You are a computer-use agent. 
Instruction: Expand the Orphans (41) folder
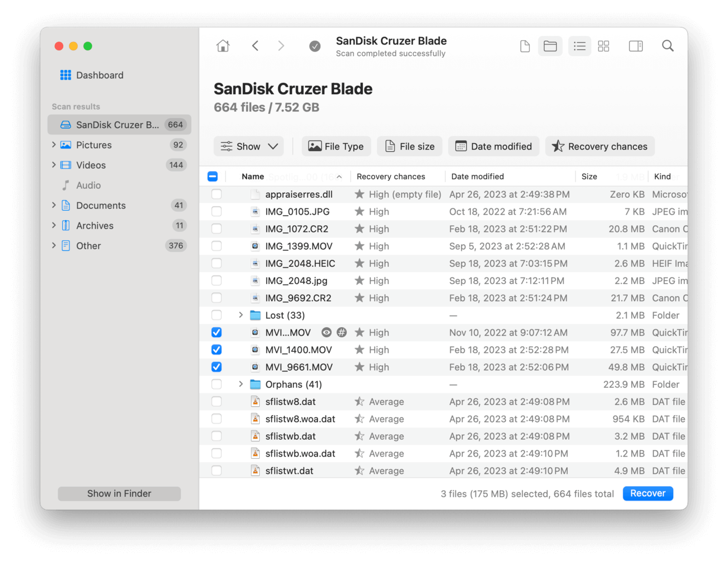tap(241, 384)
